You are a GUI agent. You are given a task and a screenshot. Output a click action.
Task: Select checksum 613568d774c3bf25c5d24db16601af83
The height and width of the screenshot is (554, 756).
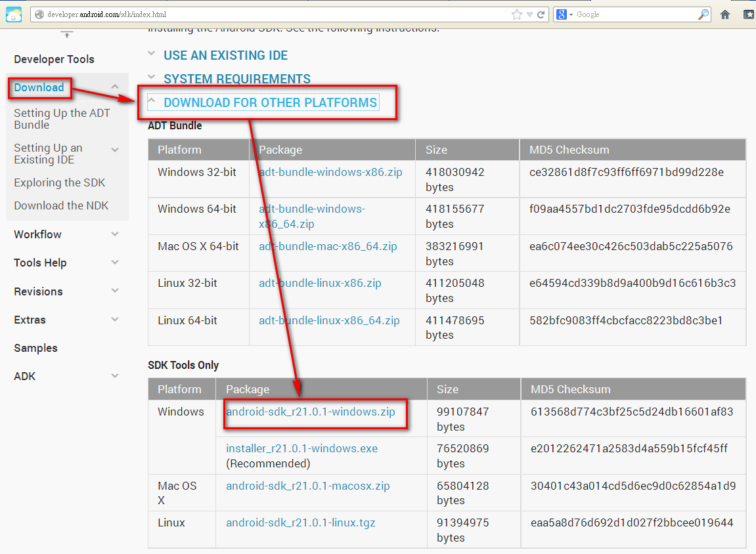pos(632,412)
